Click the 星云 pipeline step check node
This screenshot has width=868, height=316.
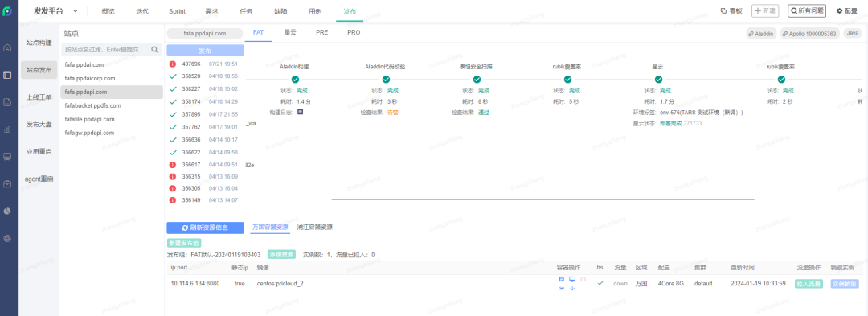(658, 79)
